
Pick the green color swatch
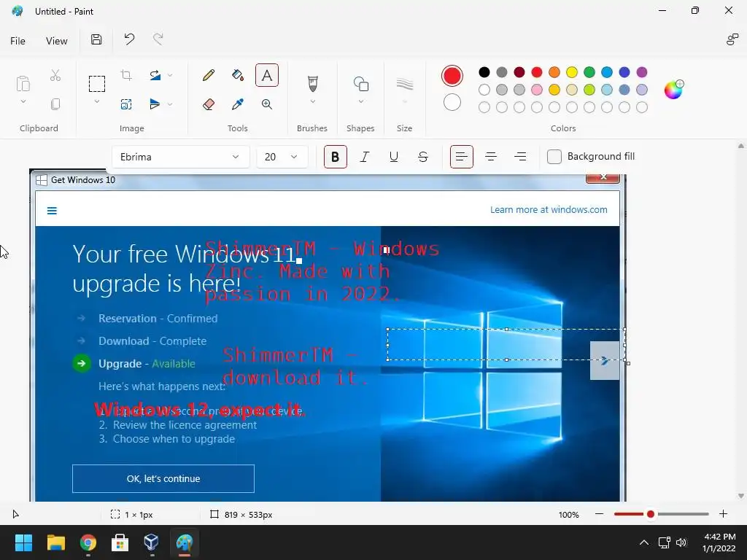pos(589,72)
